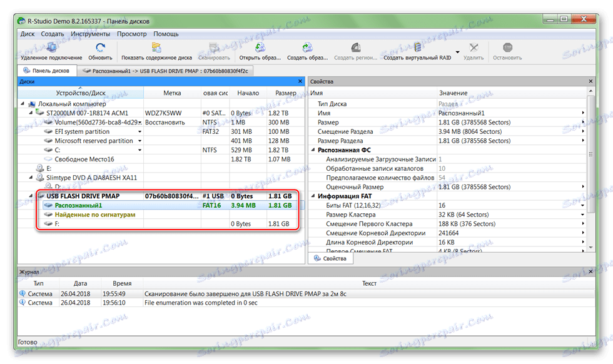Image resolution: width=613 pixels, height=364 pixels.
Task: Click Показать содержимое диска toolbar icon
Action: [156, 48]
